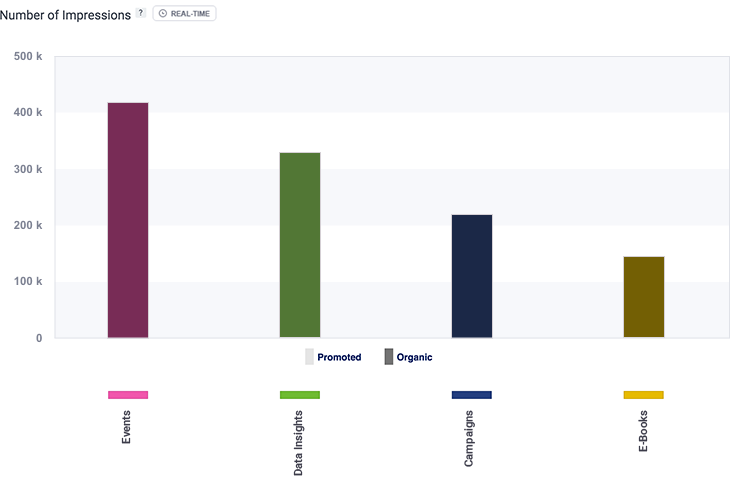Toggle the Organic legend swatch
Image resolution: width=730 pixels, height=486 pixels.
pyautogui.click(x=389, y=357)
